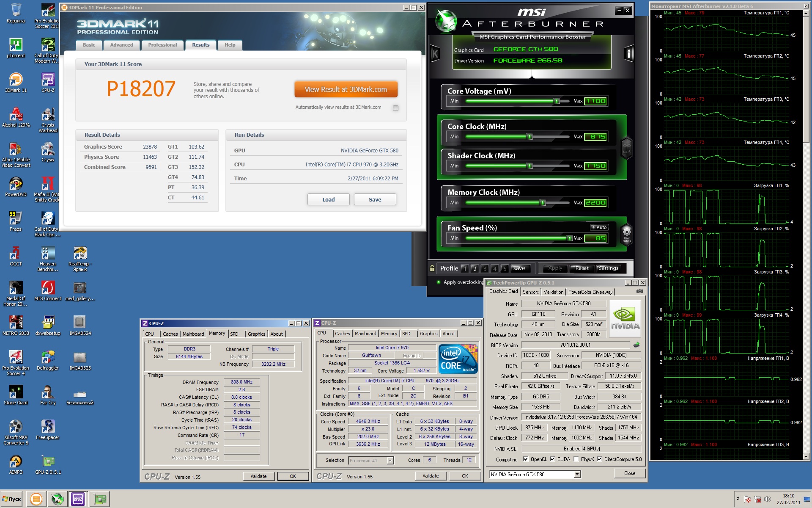The image size is (812, 508).
Task: Open the Start (Пуск) menu
Action: (12, 499)
